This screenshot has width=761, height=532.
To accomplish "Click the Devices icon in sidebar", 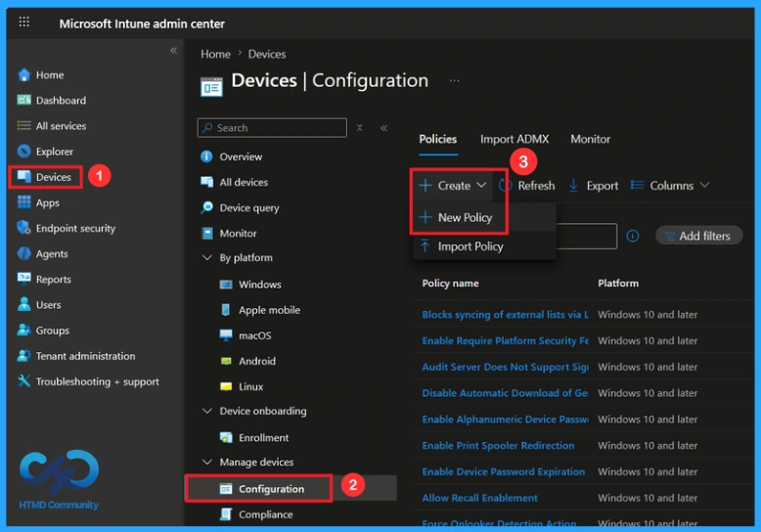I will tap(23, 177).
